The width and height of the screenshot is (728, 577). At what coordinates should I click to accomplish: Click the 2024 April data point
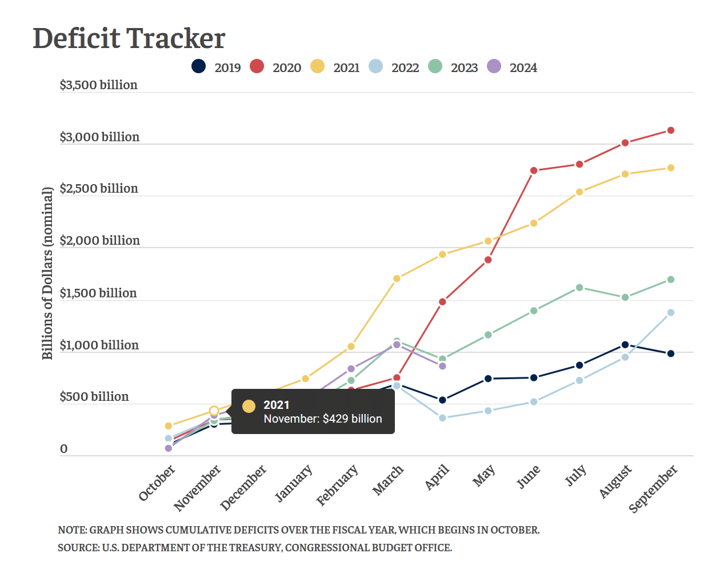tap(442, 366)
